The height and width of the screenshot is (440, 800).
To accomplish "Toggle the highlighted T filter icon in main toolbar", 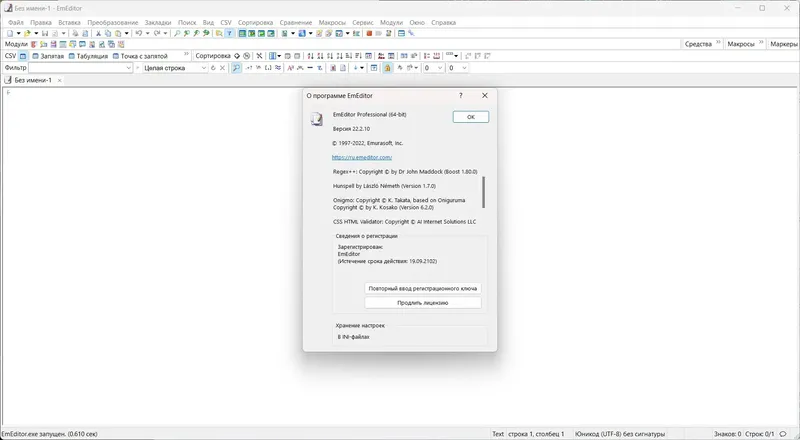I will click(x=230, y=33).
